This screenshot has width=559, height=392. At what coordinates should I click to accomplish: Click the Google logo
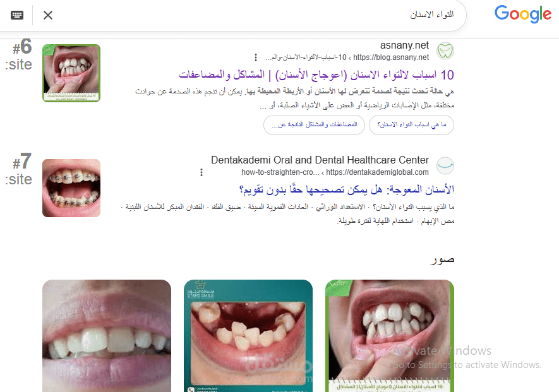(523, 14)
